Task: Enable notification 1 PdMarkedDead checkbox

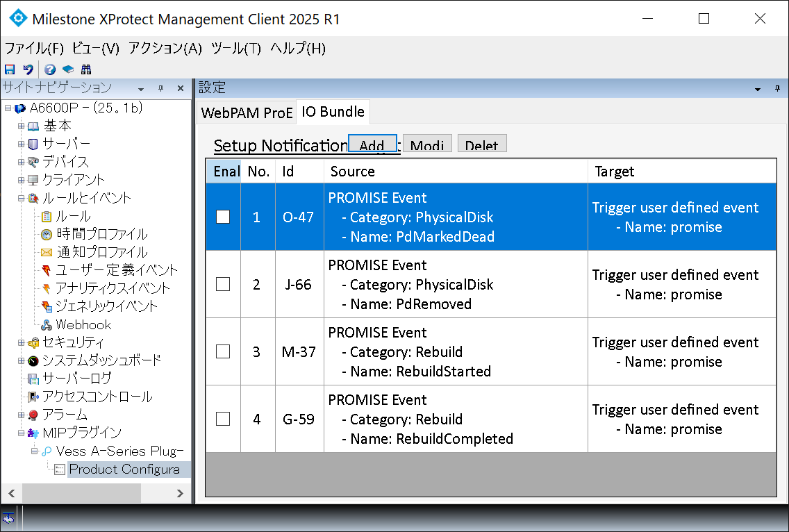Action: (223, 217)
